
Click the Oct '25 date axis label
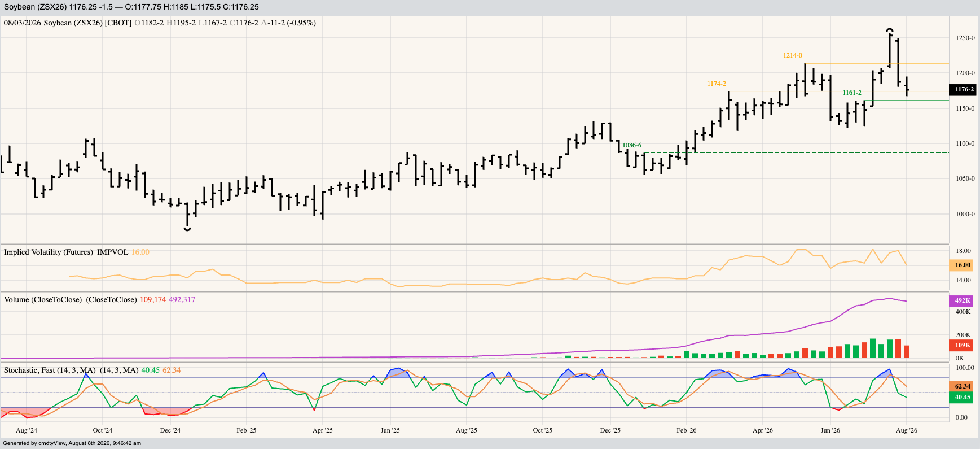(x=543, y=430)
